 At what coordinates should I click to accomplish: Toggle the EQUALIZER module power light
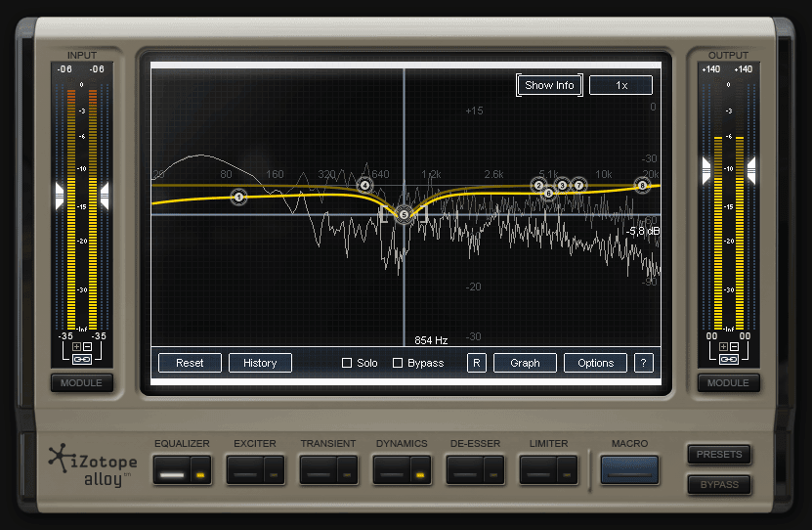point(200,470)
